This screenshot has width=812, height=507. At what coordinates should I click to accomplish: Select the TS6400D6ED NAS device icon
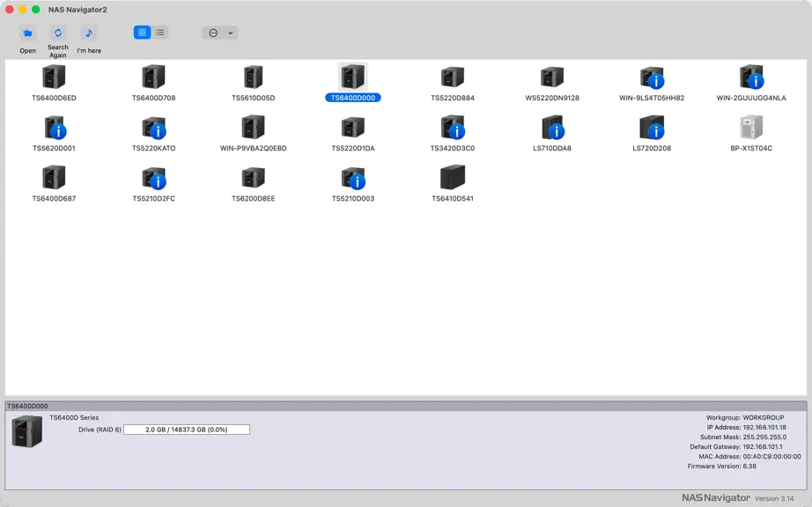tap(54, 77)
